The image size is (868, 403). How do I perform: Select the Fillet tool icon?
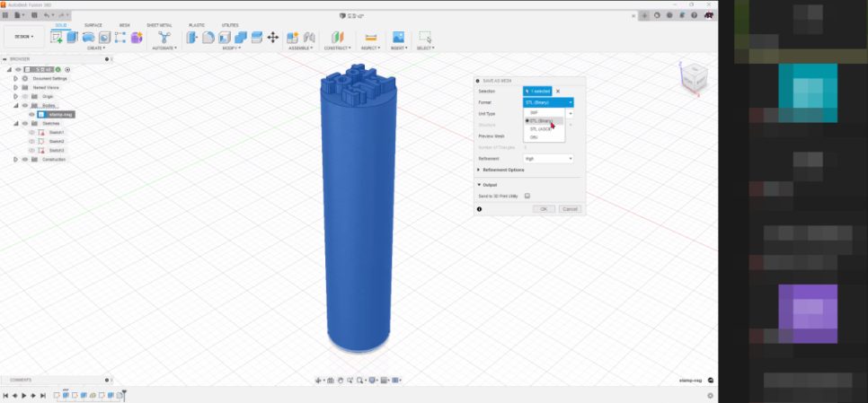click(x=208, y=37)
